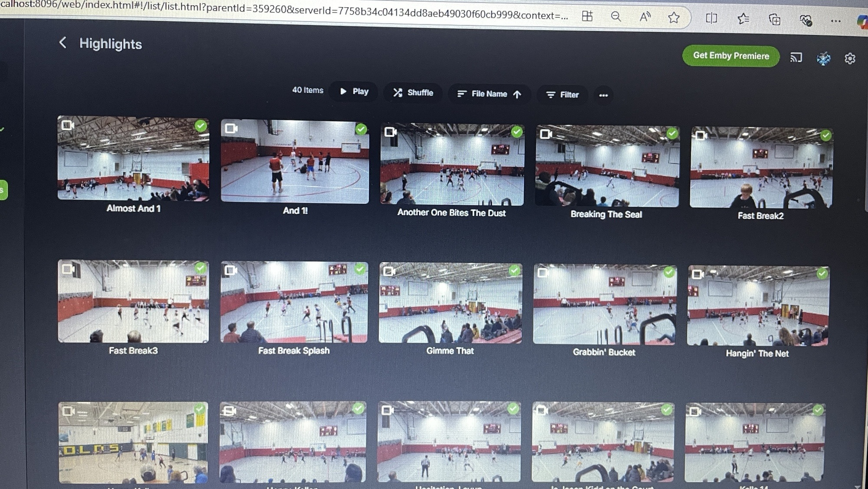
Task: Open browser collections icon
Action: pyautogui.click(x=774, y=20)
